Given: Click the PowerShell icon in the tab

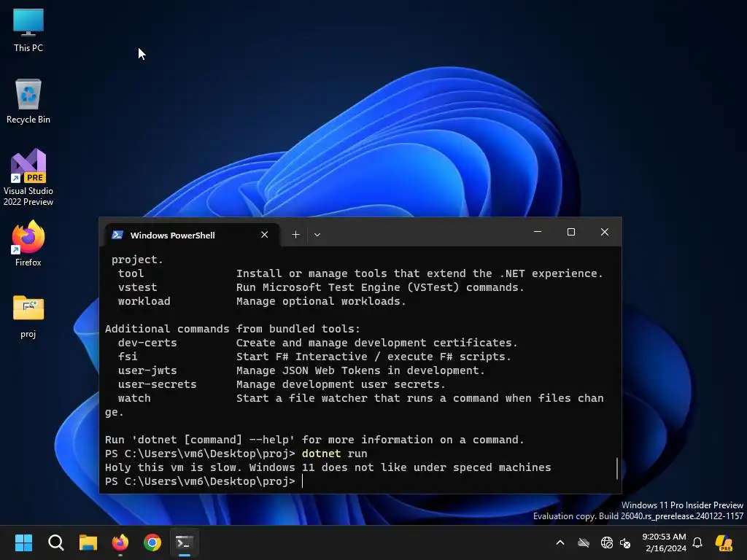Looking at the screenshot, I should coord(117,235).
